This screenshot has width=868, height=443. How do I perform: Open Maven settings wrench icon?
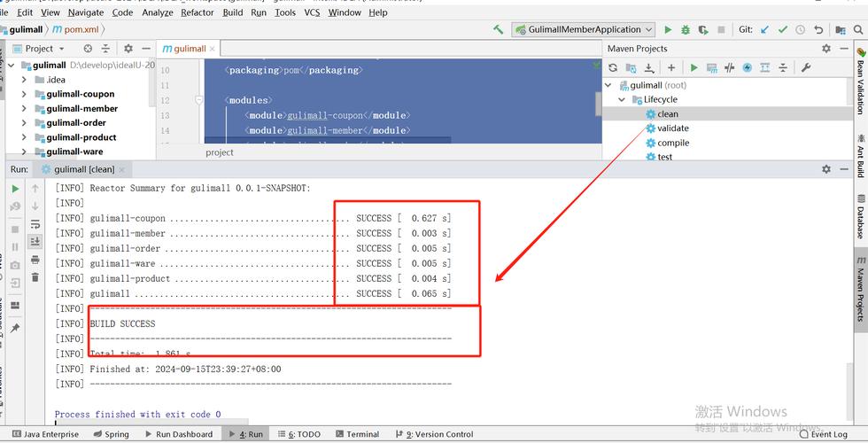[x=805, y=67]
